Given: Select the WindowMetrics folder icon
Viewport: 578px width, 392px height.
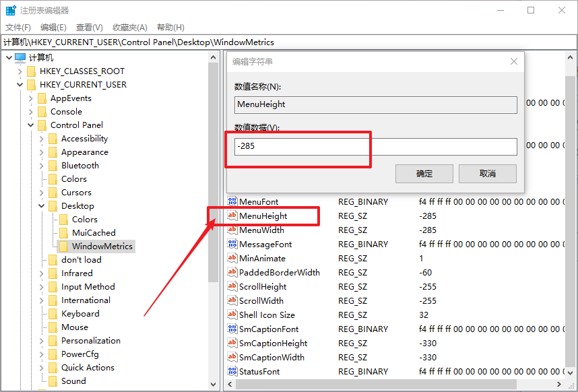Looking at the screenshot, I should coord(63,247).
